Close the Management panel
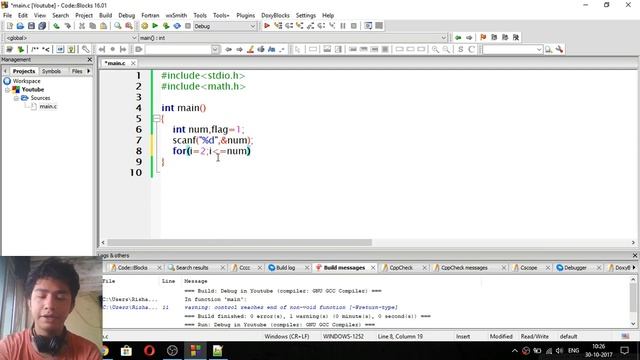640x360 pixels. coord(90,60)
